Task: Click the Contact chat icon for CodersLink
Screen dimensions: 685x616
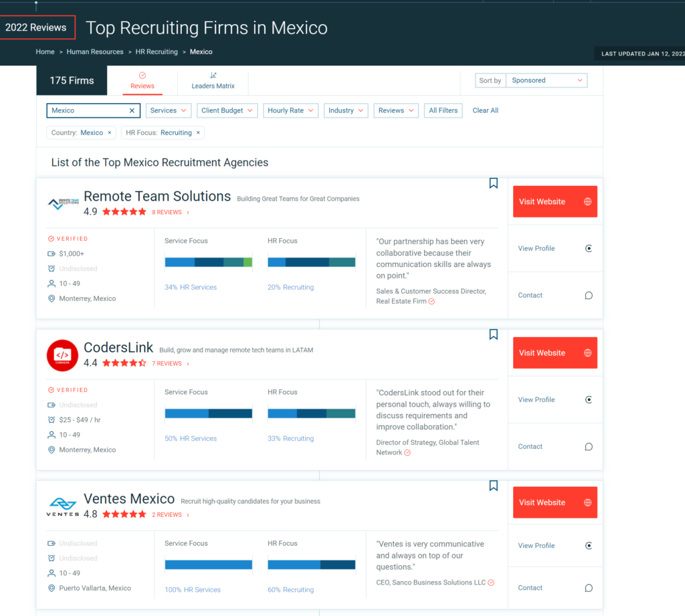Action: (589, 447)
